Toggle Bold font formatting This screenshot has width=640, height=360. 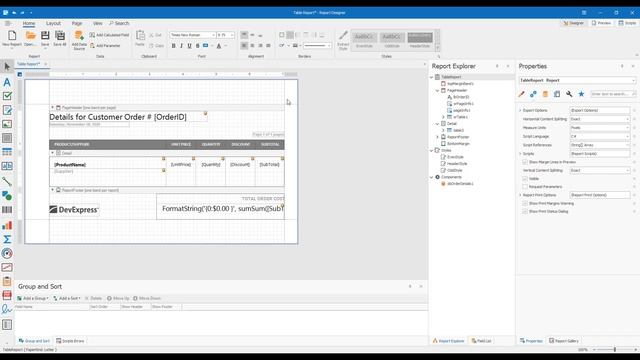coord(173,46)
